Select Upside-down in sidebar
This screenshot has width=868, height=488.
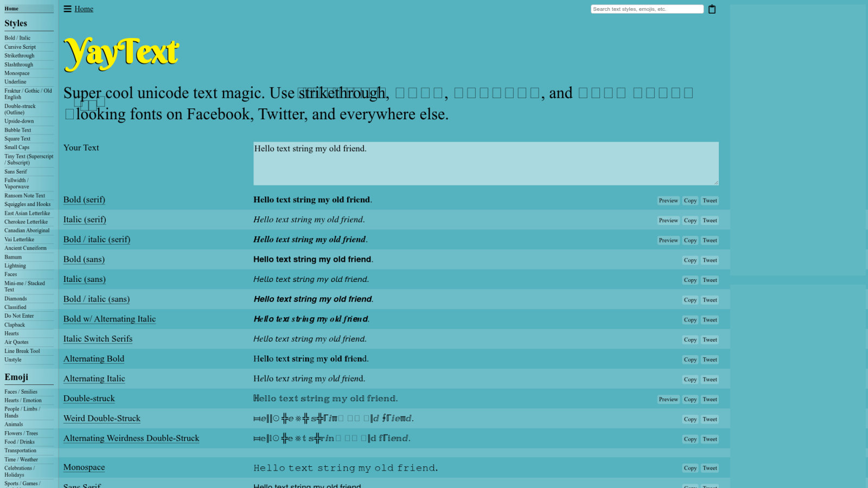(19, 121)
